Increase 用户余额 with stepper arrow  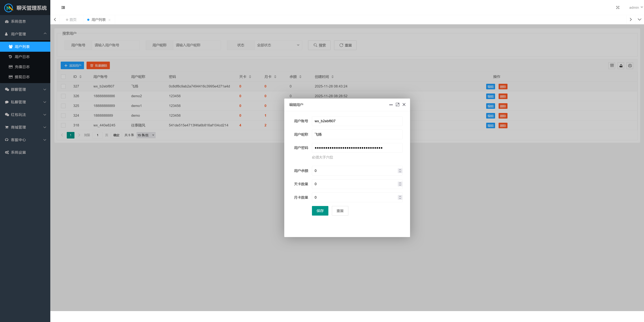[400, 169]
